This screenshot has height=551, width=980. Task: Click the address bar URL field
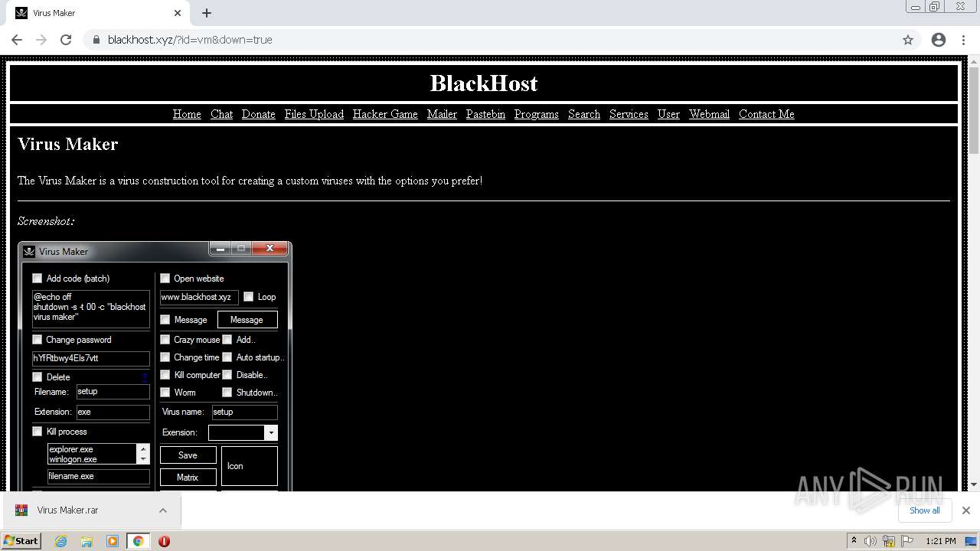[490, 40]
